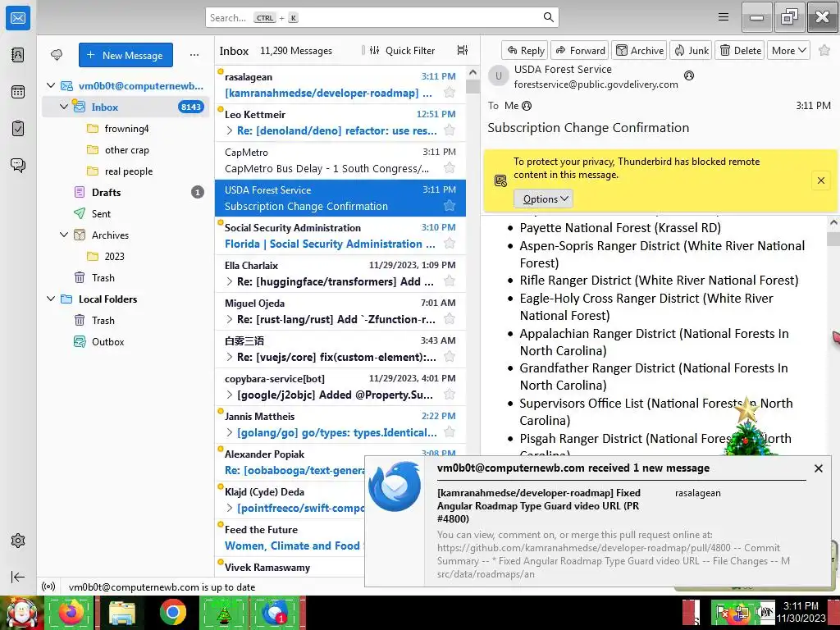
Task: Expand the Ella Charlaix thread
Action: click(x=230, y=281)
